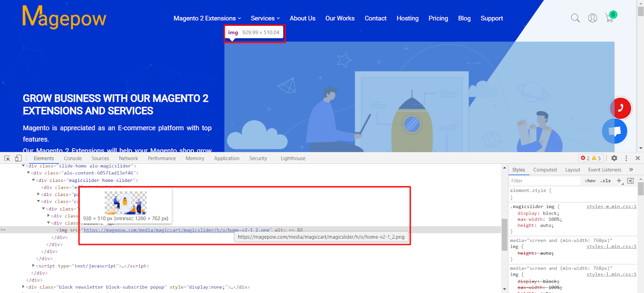Screen dimensions: 644x293
Task: Add a new style rule with plus icon
Action: click(619, 181)
